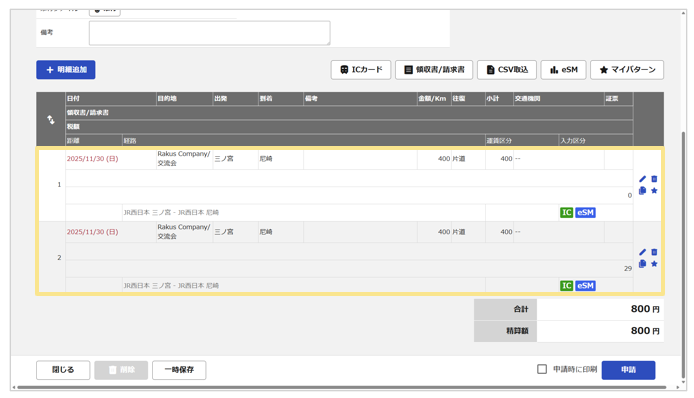Click the copy icon for row 2
The height and width of the screenshot is (398, 694).
coord(642,263)
